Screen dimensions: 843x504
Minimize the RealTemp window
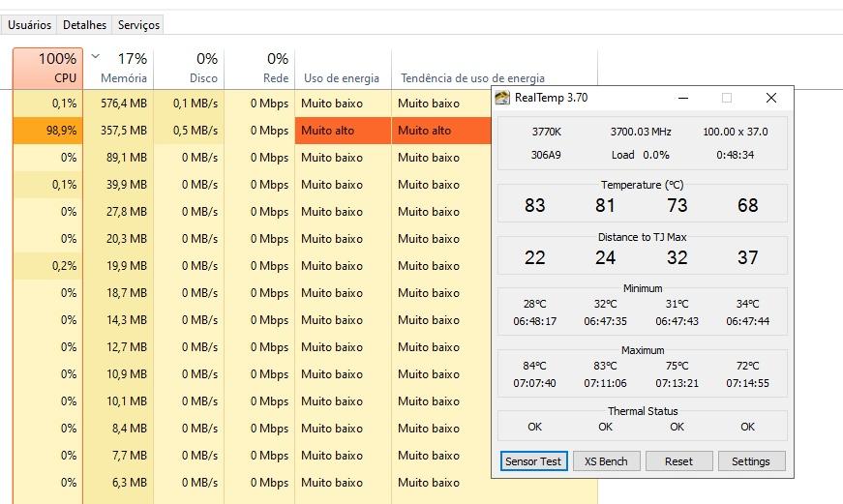pyautogui.click(x=683, y=98)
